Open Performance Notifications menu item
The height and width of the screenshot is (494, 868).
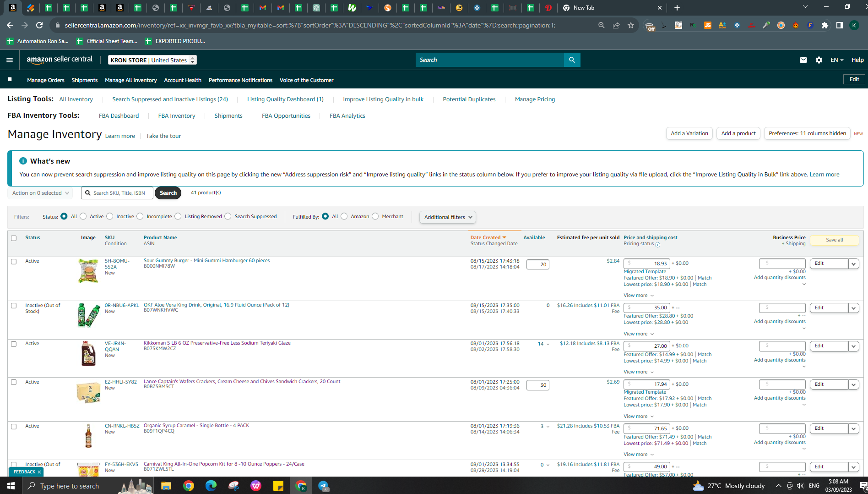click(x=240, y=80)
